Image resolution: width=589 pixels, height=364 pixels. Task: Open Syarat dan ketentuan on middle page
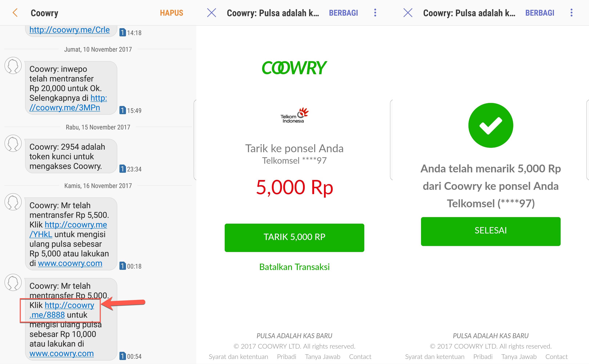point(238,357)
